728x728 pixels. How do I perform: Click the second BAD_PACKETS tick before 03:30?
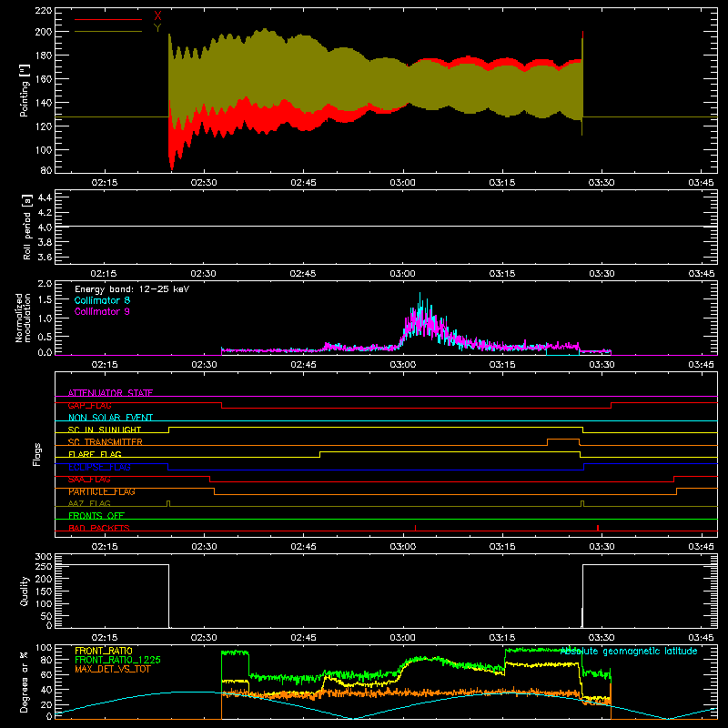(x=598, y=528)
